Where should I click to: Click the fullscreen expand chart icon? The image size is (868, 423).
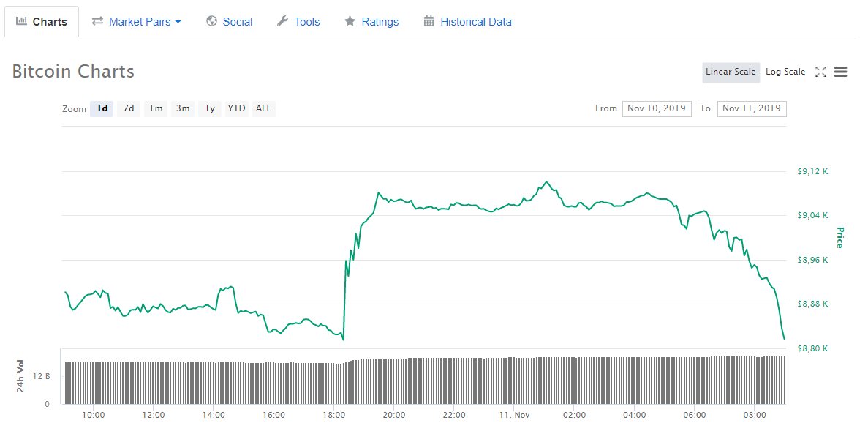click(820, 72)
